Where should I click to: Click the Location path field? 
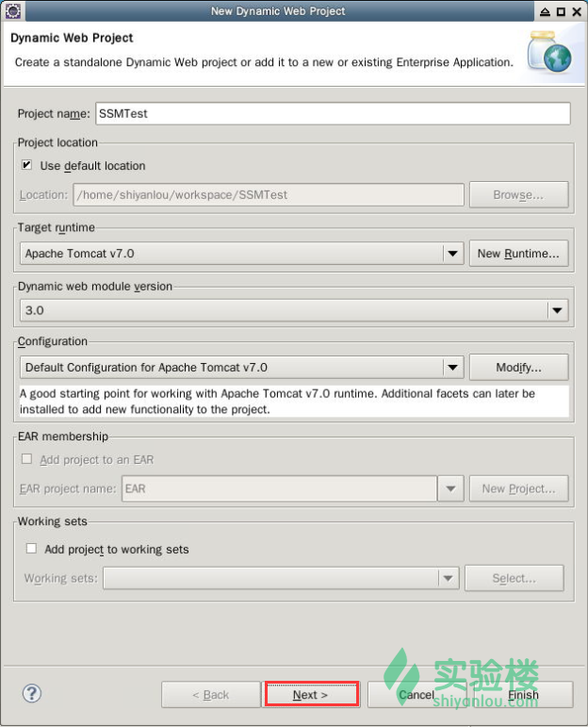point(269,195)
